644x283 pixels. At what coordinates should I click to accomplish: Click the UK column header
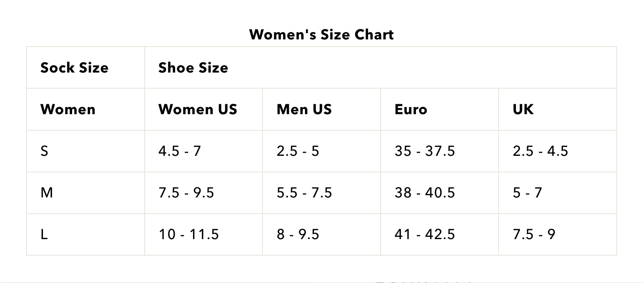[x=558, y=109]
